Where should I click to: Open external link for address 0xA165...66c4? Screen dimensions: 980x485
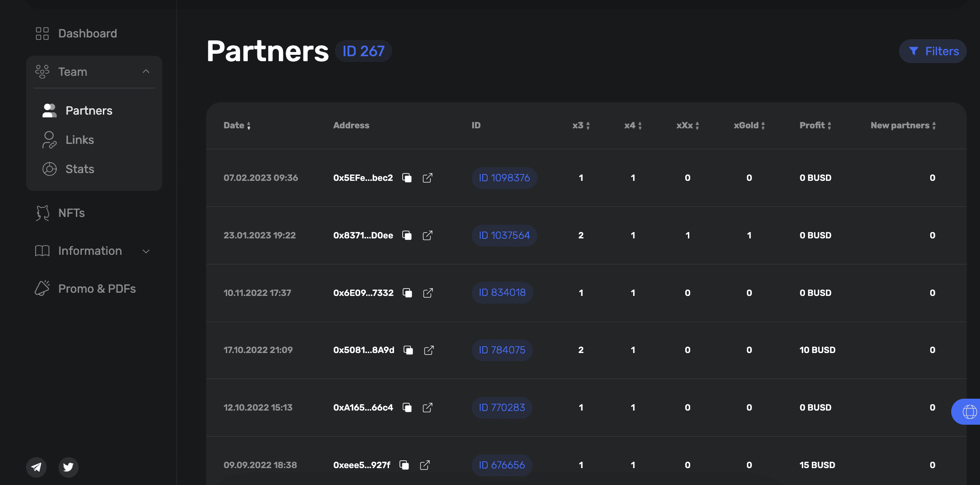[x=427, y=407]
